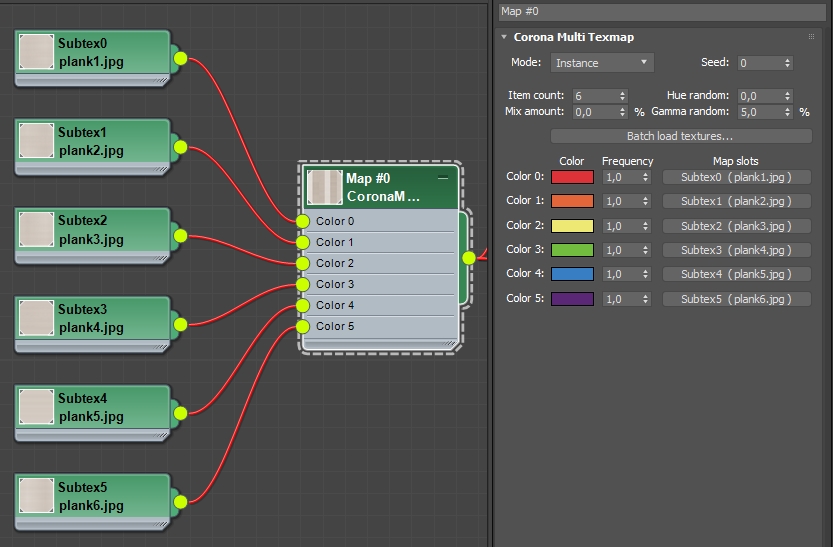Click the purple Color 5 swatch
Screen dimensions: 833x547
coord(572,299)
